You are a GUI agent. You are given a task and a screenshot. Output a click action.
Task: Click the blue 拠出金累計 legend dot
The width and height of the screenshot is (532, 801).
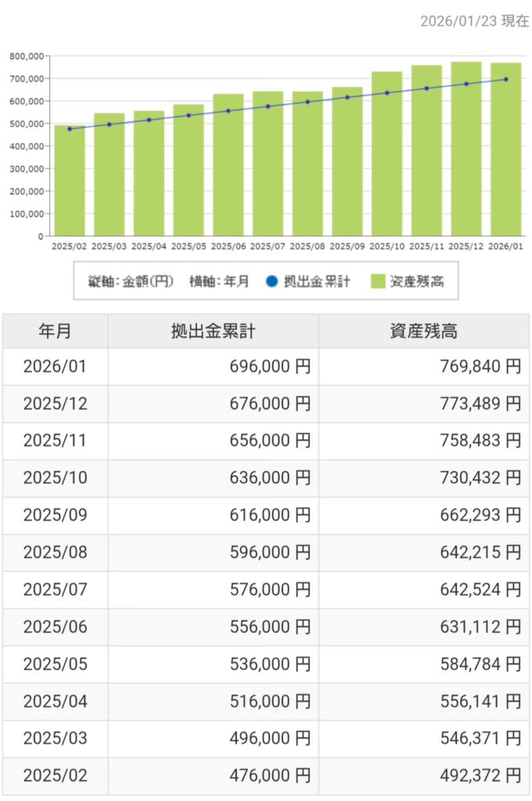click(270, 282)
